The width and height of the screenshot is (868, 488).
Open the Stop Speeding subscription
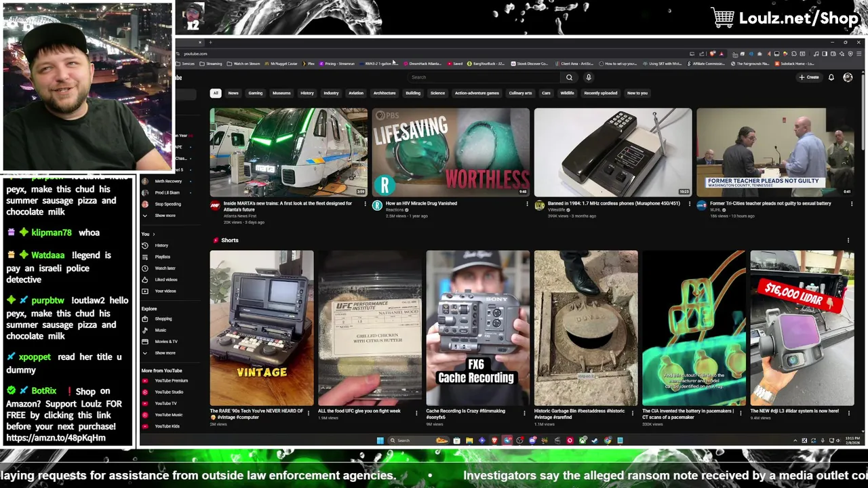tap(167, 204)
